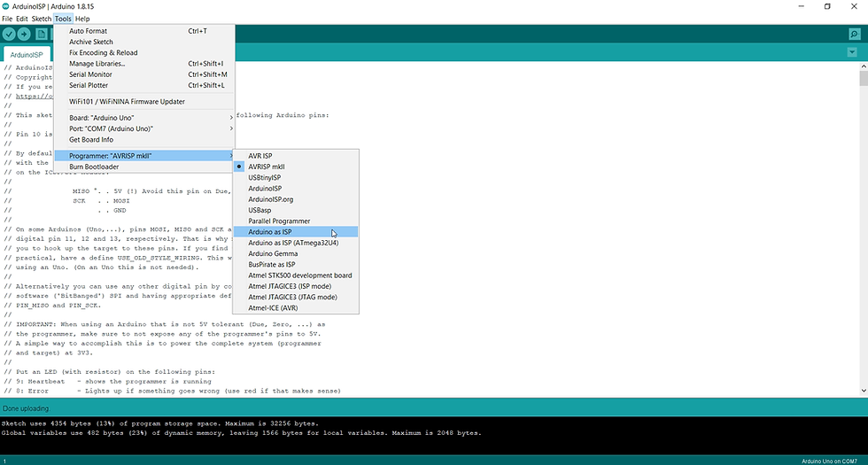Click the editor scrollbar down arrow
Viewport: 868px width, 465px height.
(x=863, y=391)
